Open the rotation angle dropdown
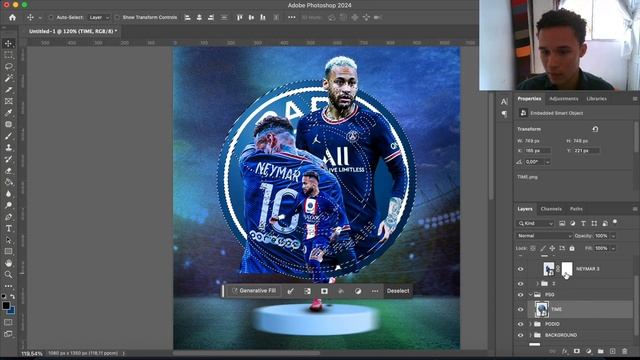The width and height of the screenshot is (640, 360). [548, 162]
